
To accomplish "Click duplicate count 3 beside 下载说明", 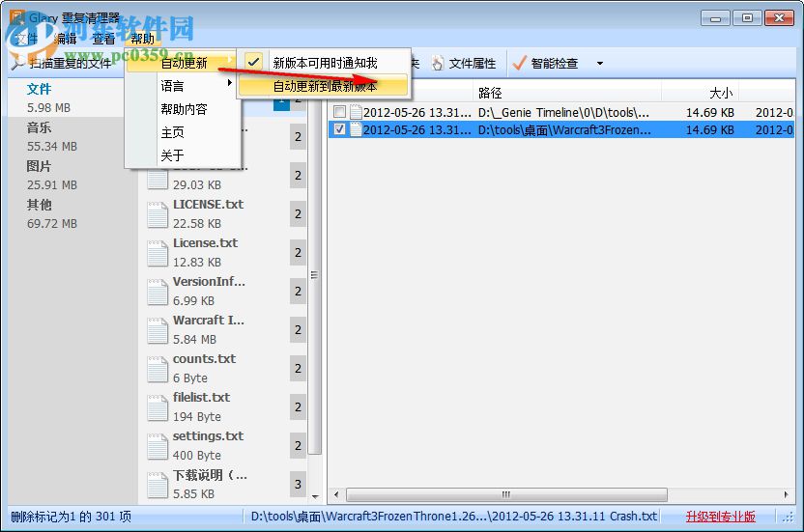I will 298,484.
